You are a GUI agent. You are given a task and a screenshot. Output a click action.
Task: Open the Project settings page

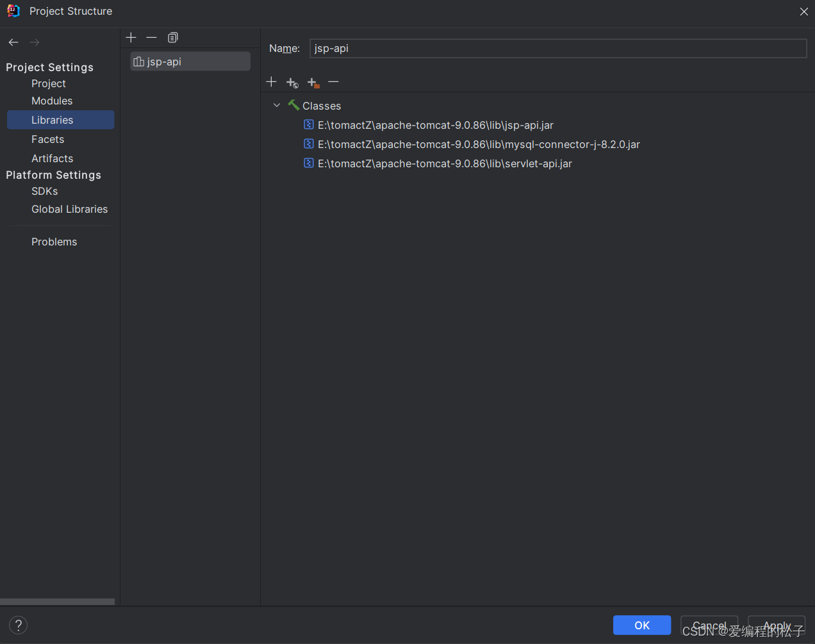point(49,83)
